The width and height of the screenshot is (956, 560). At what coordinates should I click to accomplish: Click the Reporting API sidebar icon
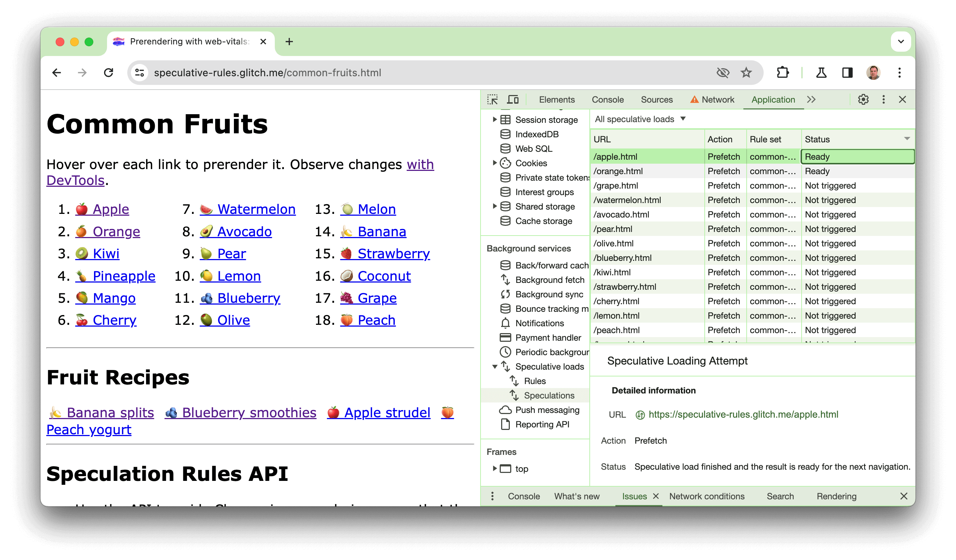click(506, 425)
